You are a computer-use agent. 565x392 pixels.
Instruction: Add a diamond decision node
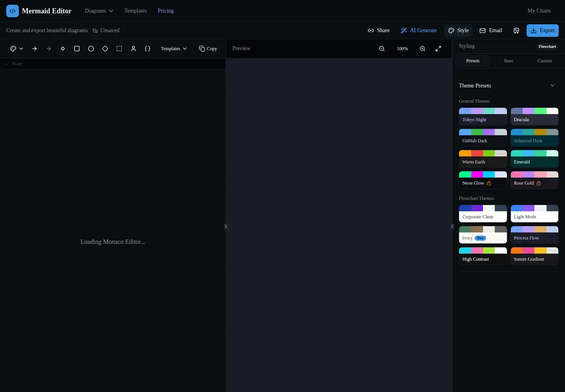pyautogui.click(x=105, y=49)
